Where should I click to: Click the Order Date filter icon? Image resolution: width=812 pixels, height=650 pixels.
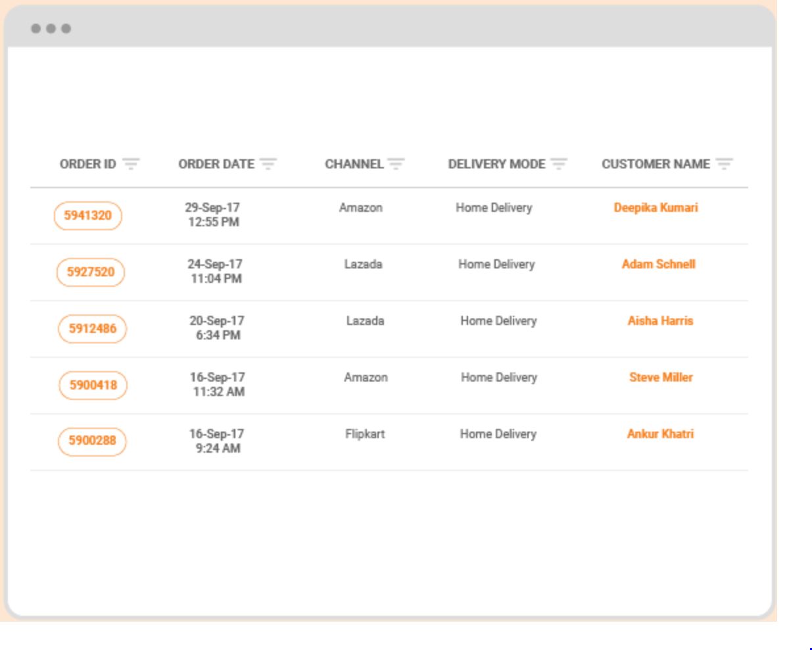(x=268, y=164)
